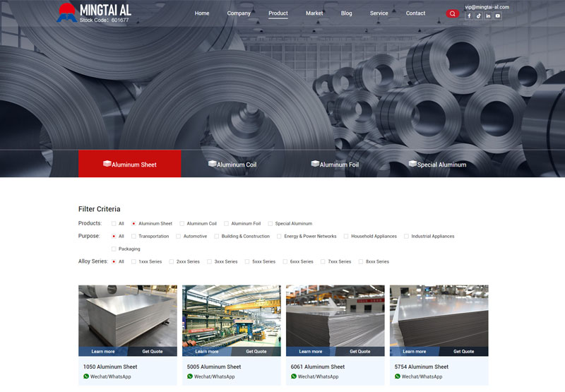This screenshot has height=392, width=565.
Task: Switch to the Aluminum Foil tab
Action: click(x=335, y=164)
